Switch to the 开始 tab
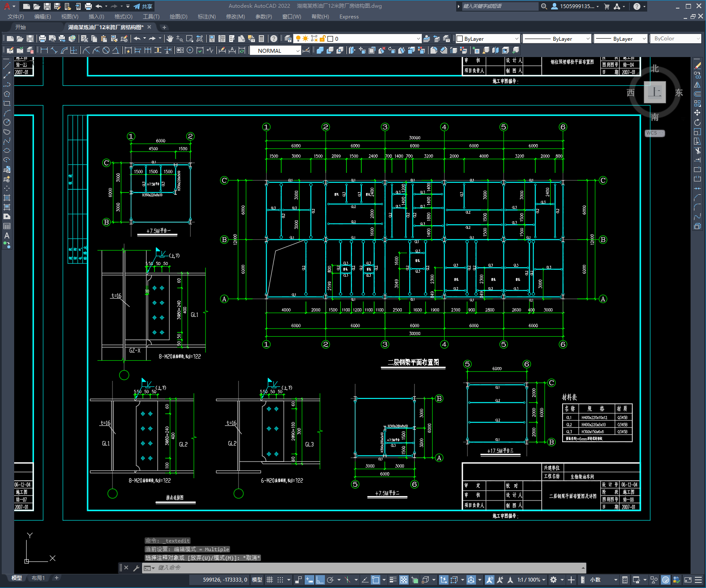The height and width of the screenshot is (588, 706). [x=21, y=27]
